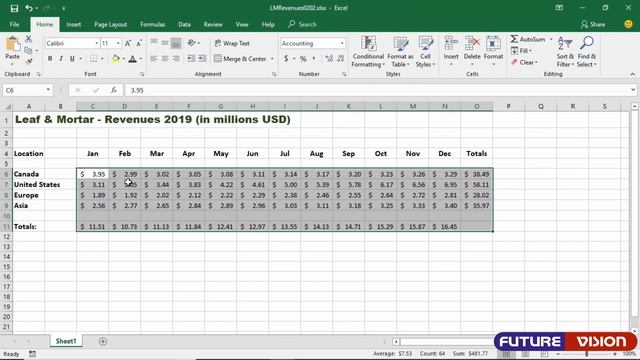Apply the font color
The image size is (640, 360).
coord(132,59)
